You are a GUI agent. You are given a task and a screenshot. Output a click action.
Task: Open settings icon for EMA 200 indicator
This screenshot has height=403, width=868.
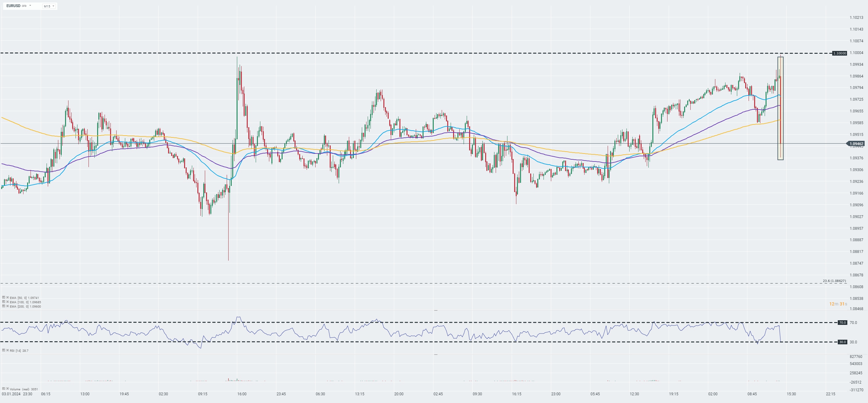click(4, 306)
